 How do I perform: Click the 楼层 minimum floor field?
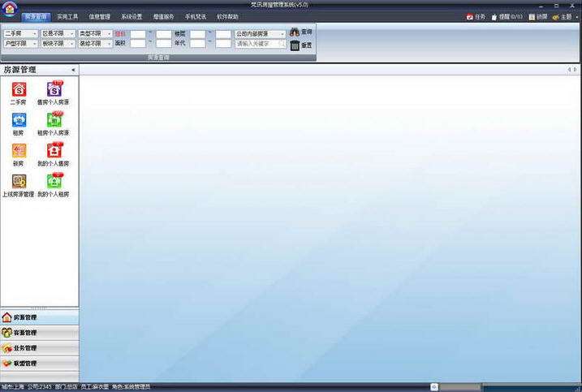click(x=197, y=34)
